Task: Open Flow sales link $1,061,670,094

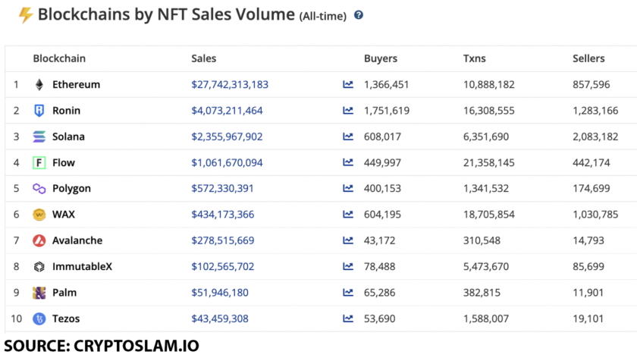Action: coord(227,162)
